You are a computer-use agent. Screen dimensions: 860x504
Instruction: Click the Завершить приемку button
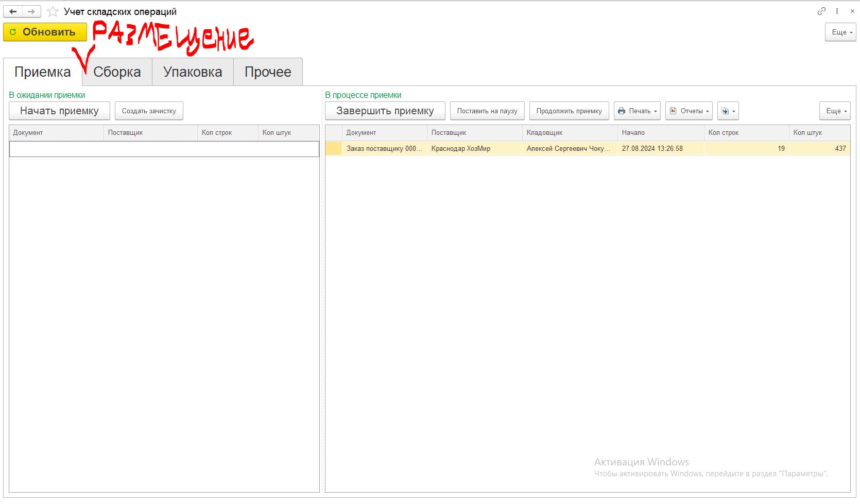[385, 111]
